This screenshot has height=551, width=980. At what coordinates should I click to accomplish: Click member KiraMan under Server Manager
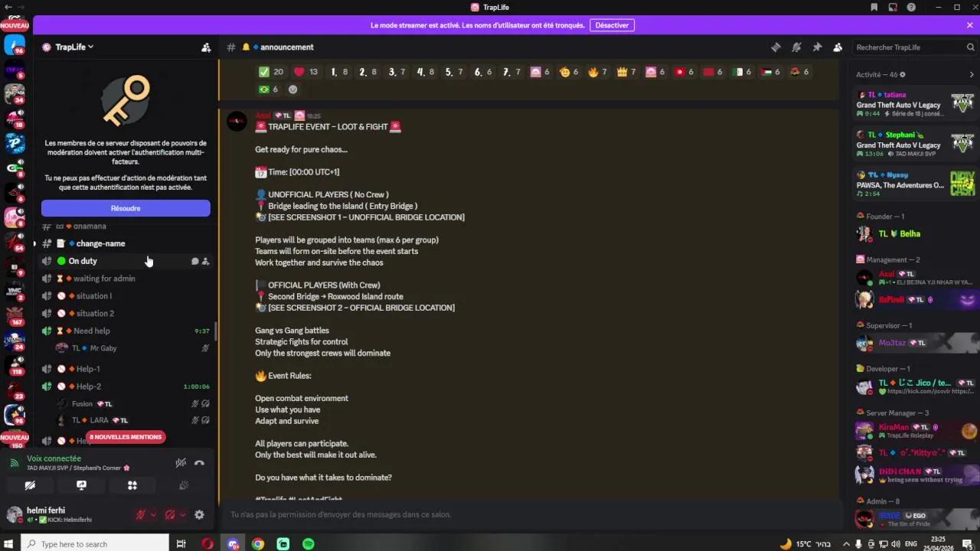pos(916,431)
